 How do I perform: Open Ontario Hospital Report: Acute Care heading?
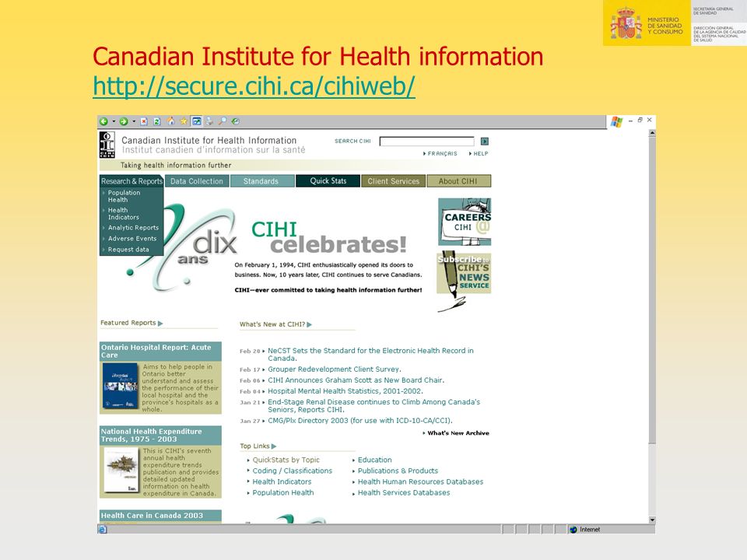pos(160,352)
